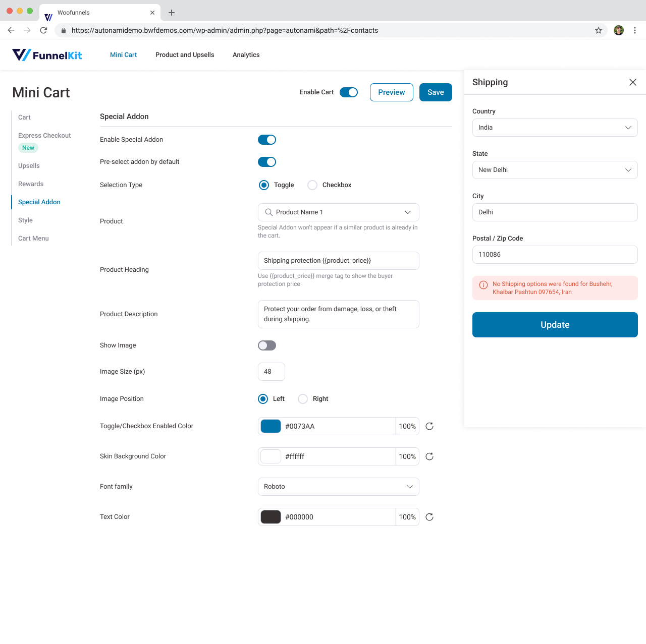This screenshot has height=644, width=646.
Task: Select Checkbox as the selection type
Action: tap(313, 185)
